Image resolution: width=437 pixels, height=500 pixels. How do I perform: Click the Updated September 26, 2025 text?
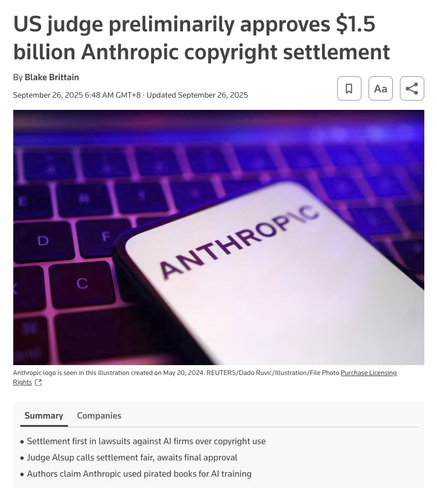[197, 95]
